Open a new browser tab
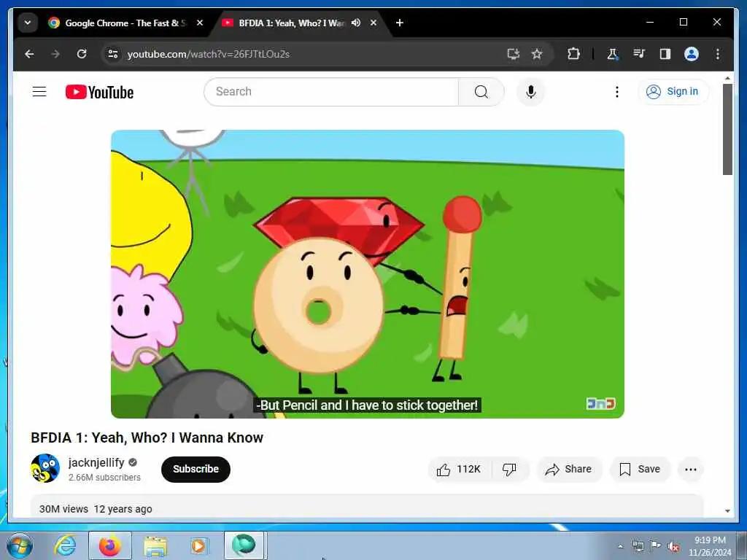Screen dimensions: 747x560 [400, 23]
